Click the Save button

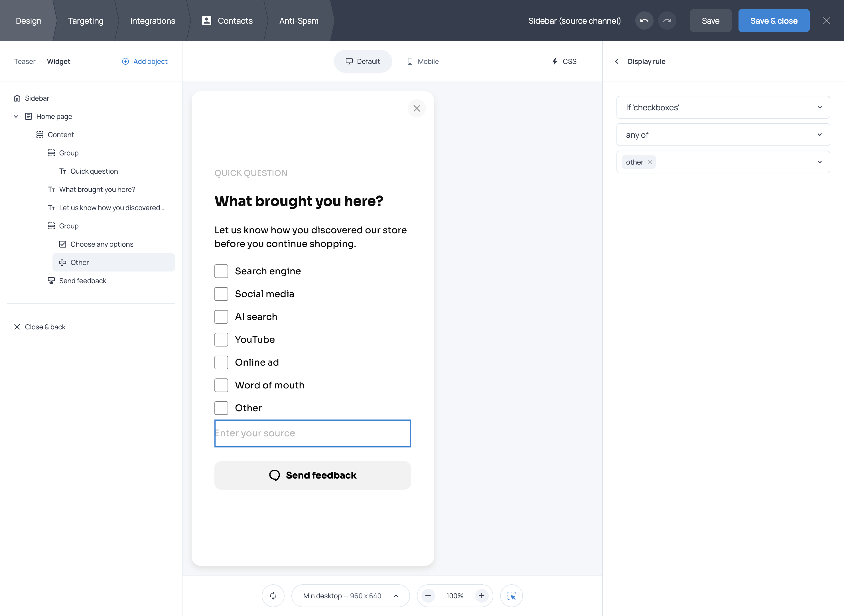pos(711,21)
